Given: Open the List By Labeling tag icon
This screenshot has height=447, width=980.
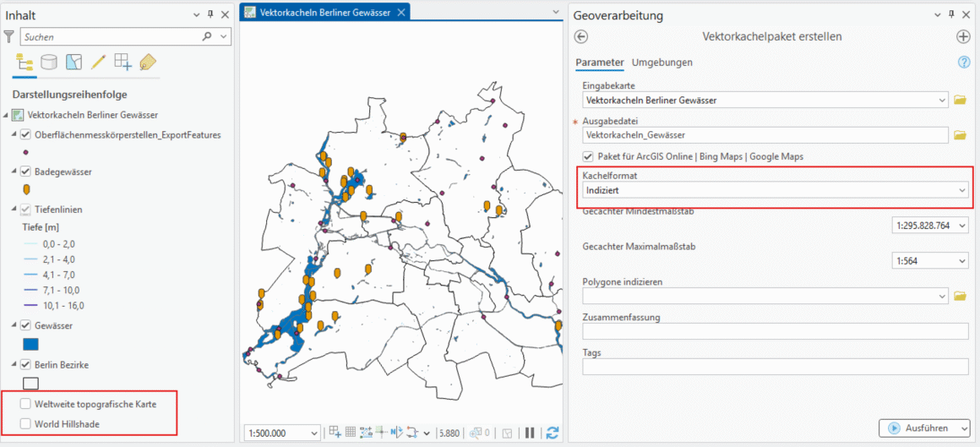Looking at the screenshot, I should coord(148,63).
